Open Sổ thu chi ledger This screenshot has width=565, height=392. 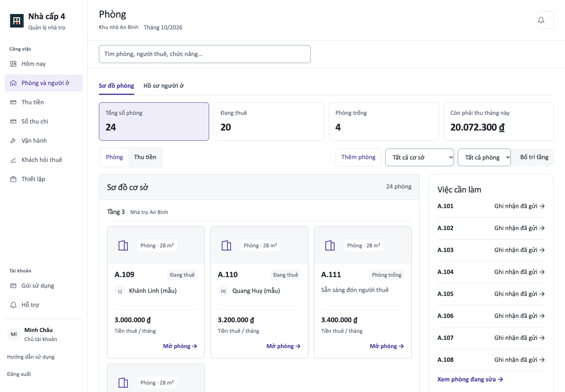pos(44,122)
